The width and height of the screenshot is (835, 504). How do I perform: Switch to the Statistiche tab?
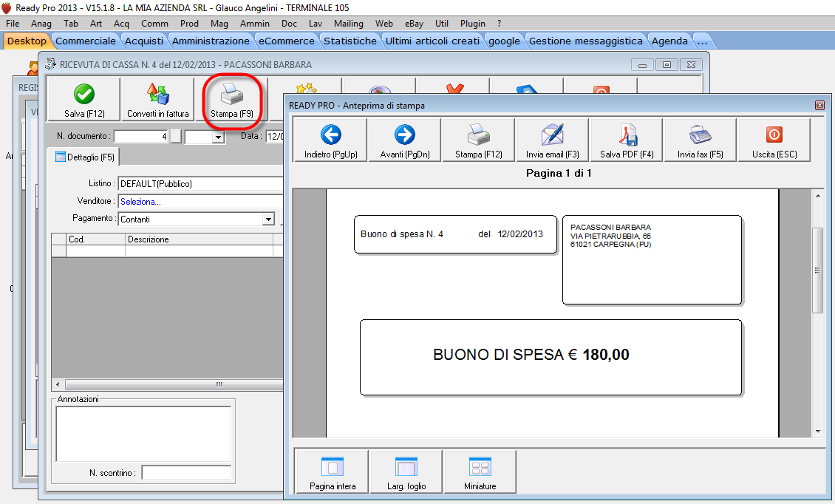pos(350,41)
